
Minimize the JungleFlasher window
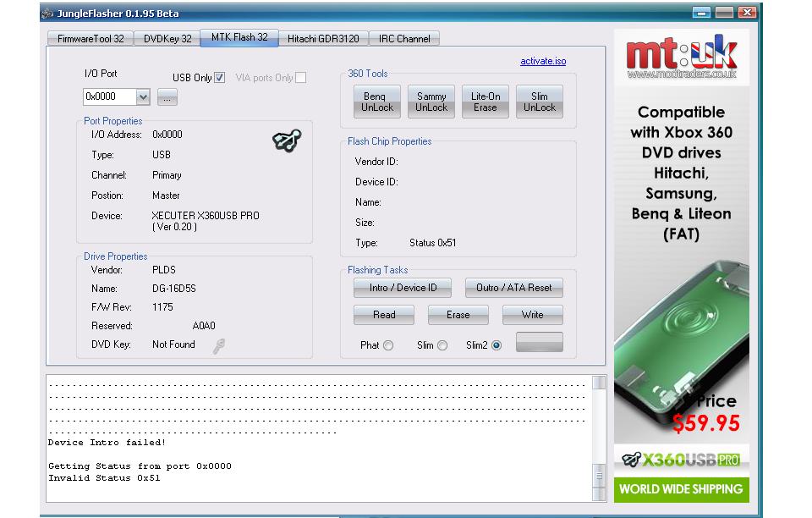[x=701, y=13]
